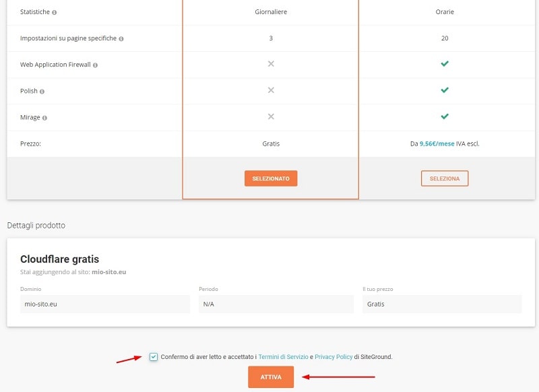539x392 pixels.
Task: Select the X mark in Web Application Firewall row
Action: [x=271, y=64]
